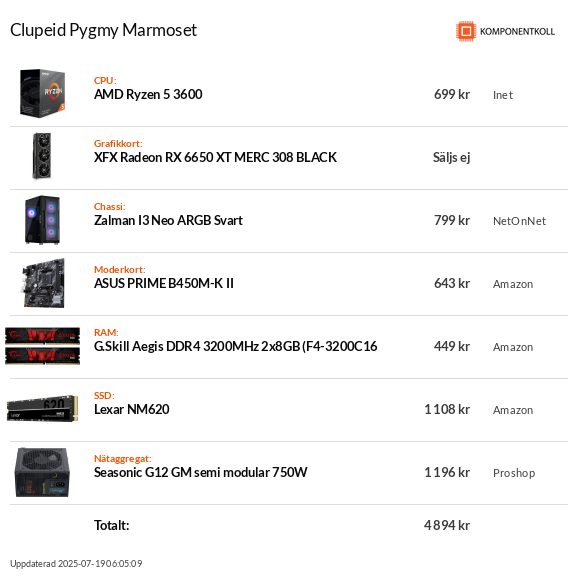577x577 pixels.
Task: Open the AMD Ryzen 5 3600 product link
Action: click(x=148, y=94)
